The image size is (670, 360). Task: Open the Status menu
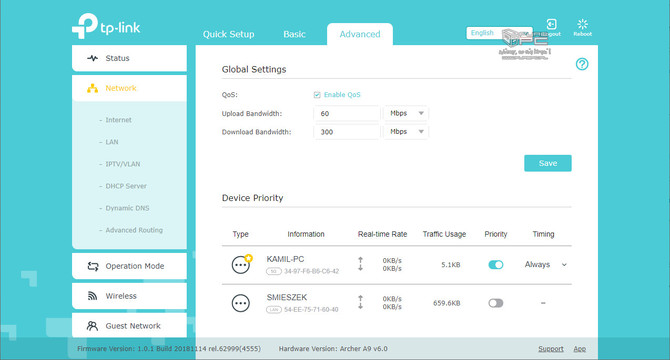pos(129,58)
